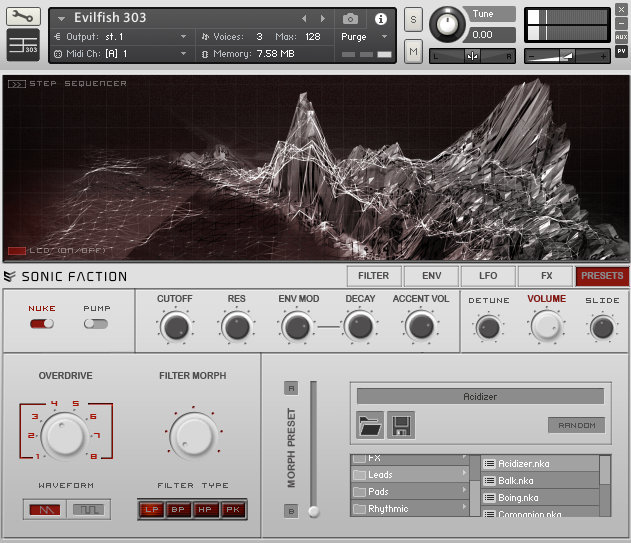Select the square waveform icon
631x543 pixels.
click(87, 509)
